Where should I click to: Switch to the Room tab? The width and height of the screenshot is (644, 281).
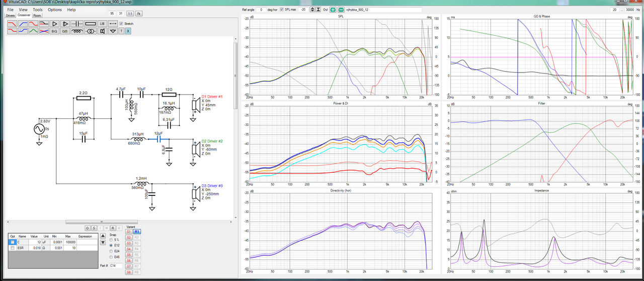37,16
